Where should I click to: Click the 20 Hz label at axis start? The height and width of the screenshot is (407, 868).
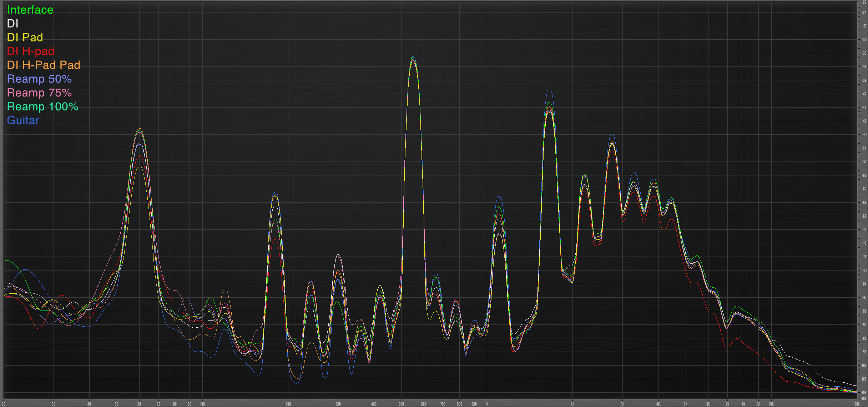(4, 404)
